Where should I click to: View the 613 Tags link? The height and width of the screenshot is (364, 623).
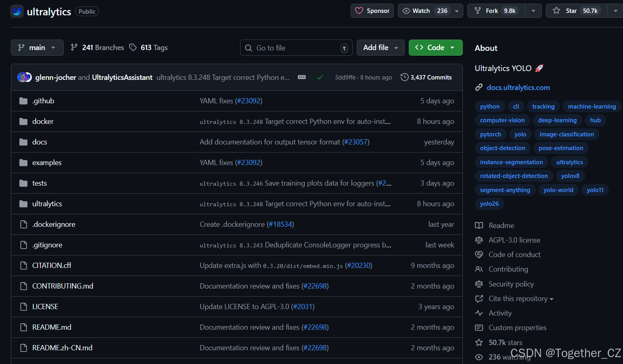148,48
